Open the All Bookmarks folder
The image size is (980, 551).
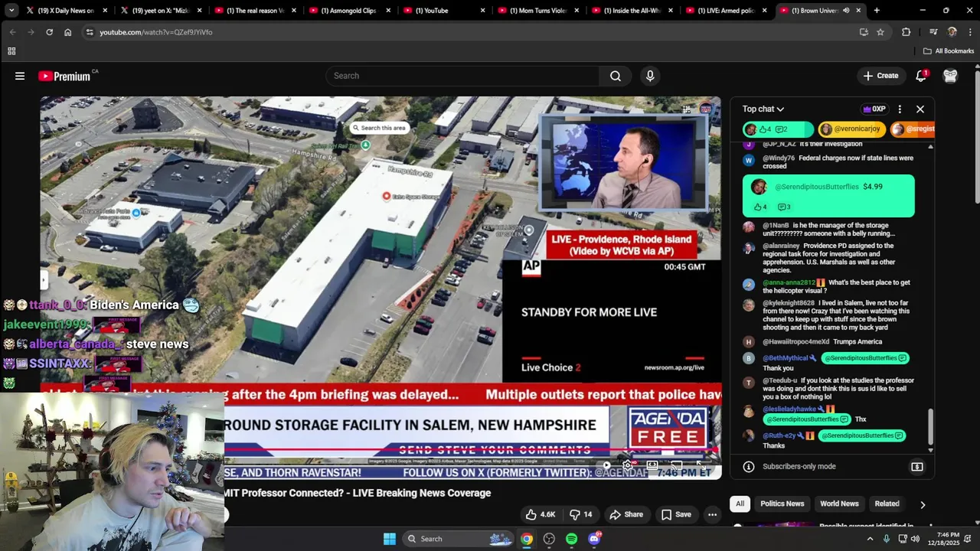click(949, 51)
